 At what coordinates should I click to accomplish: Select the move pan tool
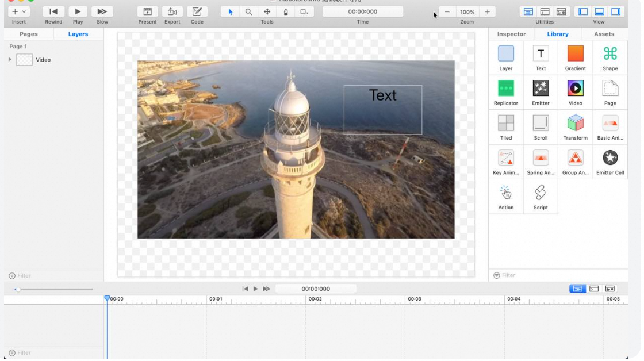pos(267,12)
